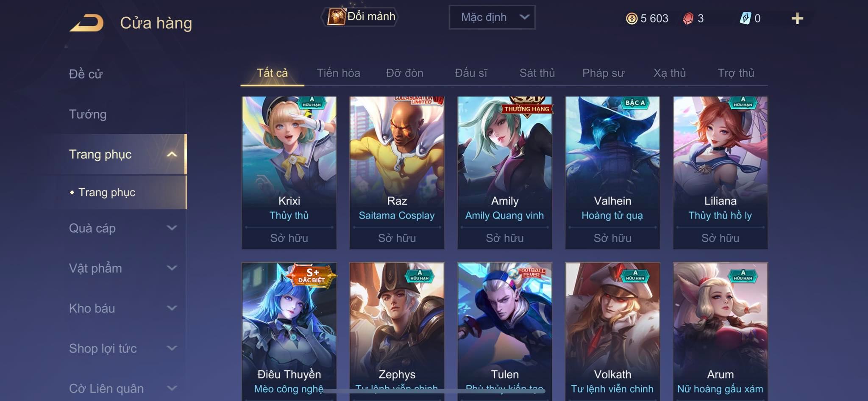The image size is (868, 401).
Task: Click the blue voucher currency icon
Action: [745, 18]
